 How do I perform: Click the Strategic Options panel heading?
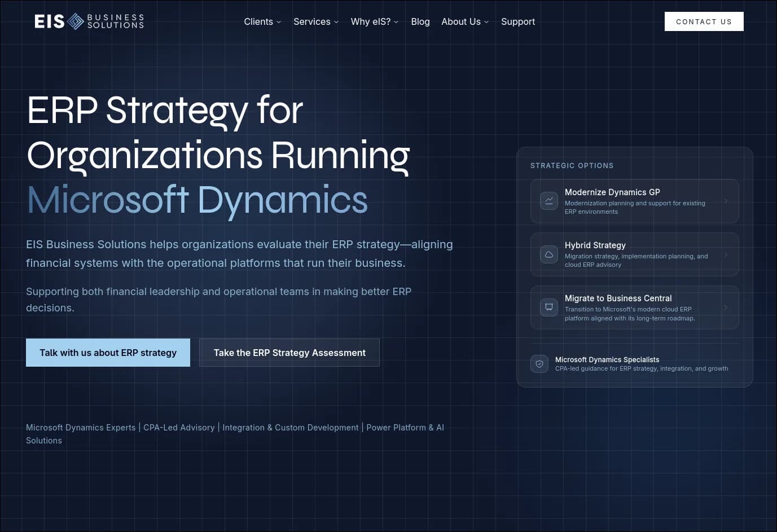572,165
